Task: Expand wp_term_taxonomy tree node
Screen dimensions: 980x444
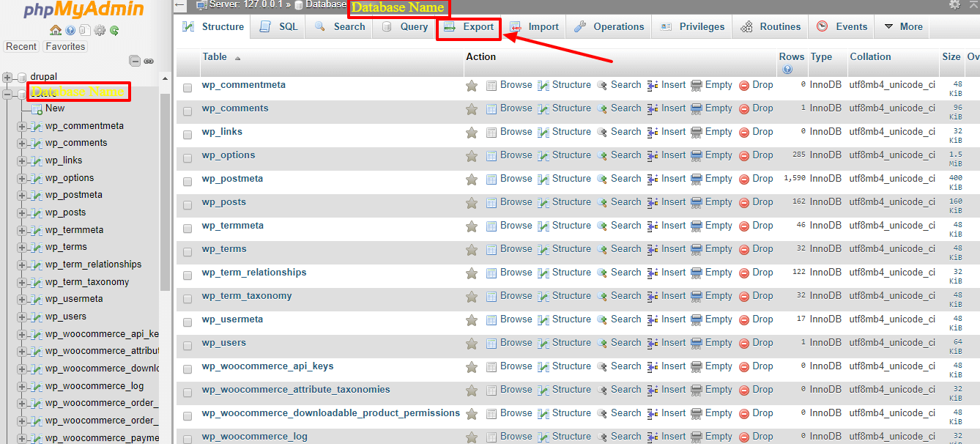Action: (x=22, y=282)
